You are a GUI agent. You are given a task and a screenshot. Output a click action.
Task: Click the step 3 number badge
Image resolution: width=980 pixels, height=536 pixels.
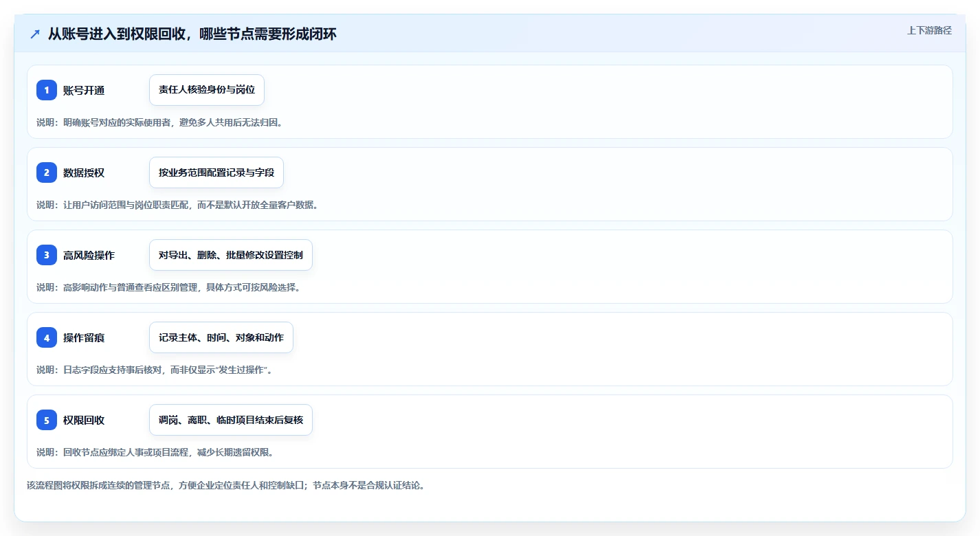click(47, 255)
